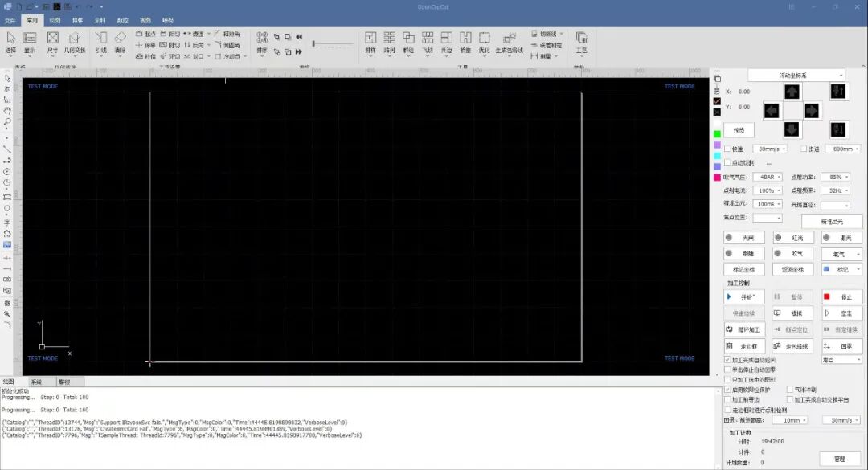Jog the laser head left arrow
The image size is (868, 470).
pos(772,111)
